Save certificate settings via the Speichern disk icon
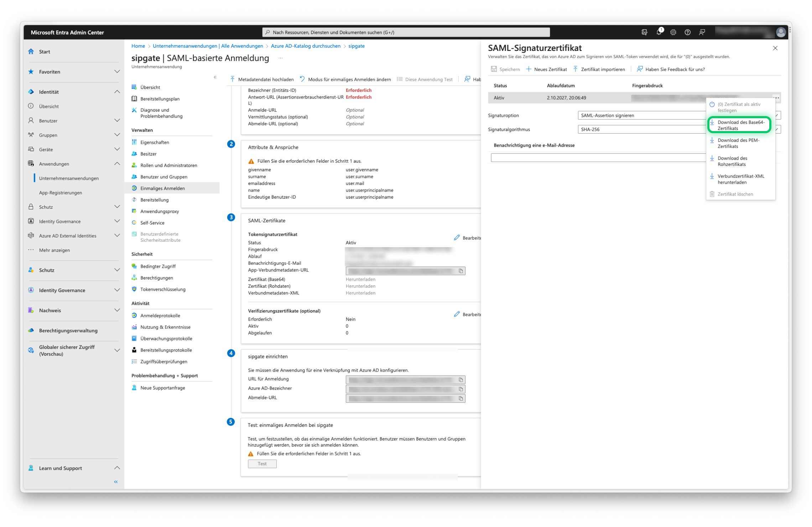 point(494,69)
